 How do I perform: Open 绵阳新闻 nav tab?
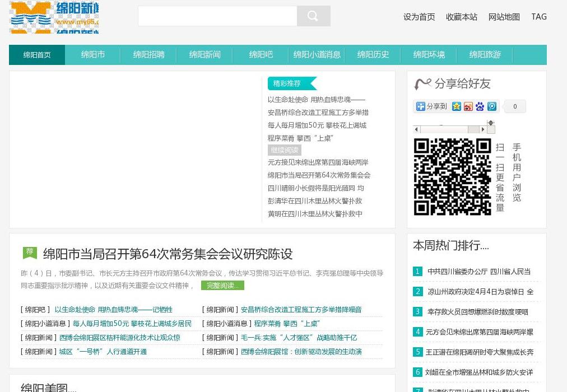pyautogui.click(x=205, y=55)
